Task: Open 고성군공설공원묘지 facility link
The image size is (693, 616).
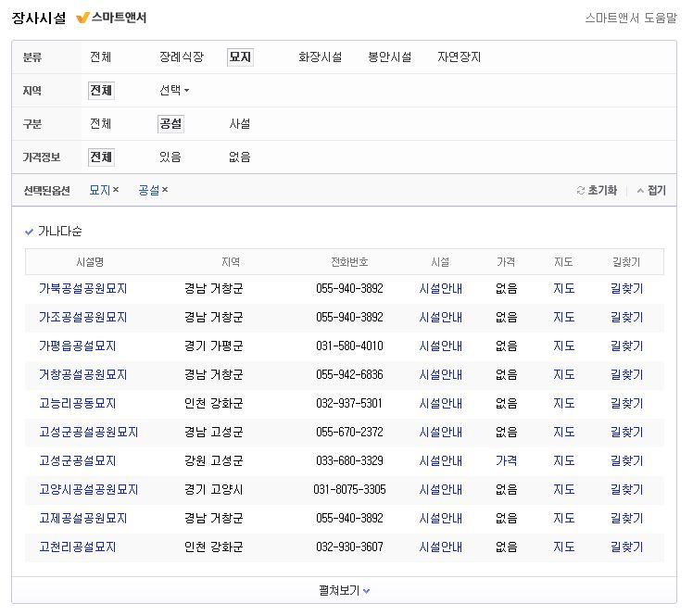Action: pyautogui.click(x=88, y=433)
